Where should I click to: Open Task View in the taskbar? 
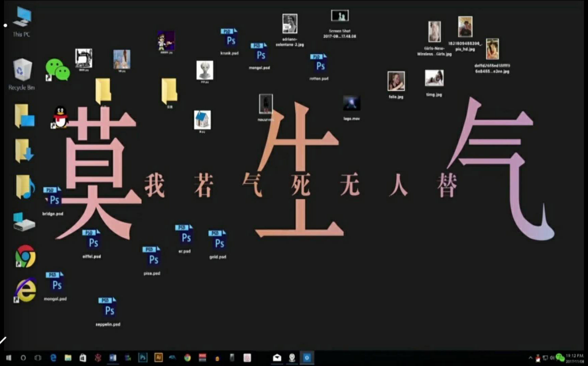38,358
